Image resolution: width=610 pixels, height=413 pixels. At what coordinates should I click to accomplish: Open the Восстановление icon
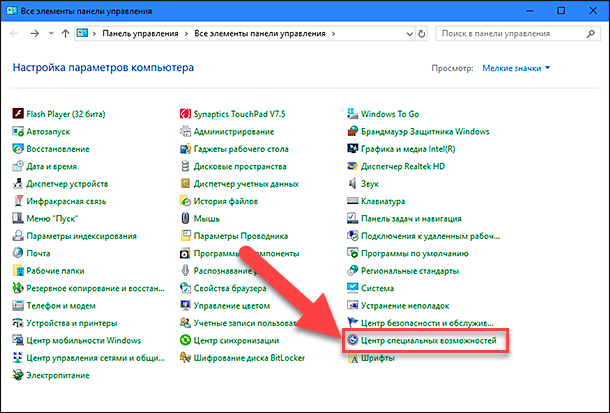pyautogui.click(x=18, y=149)
